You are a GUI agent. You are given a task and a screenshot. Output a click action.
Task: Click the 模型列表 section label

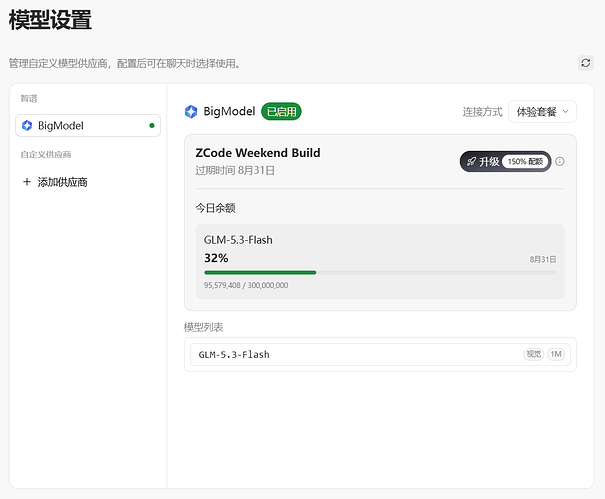click(x=203, y=327)
